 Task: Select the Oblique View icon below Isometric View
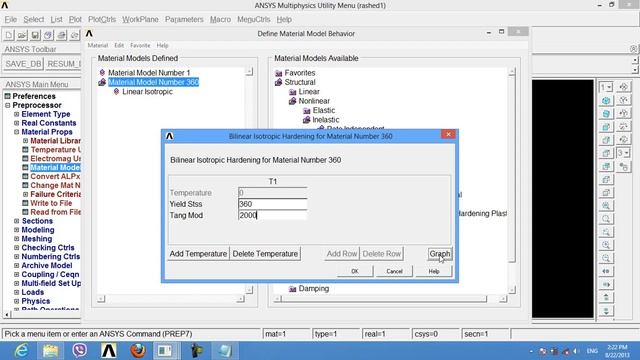click(x=606, y=114)
